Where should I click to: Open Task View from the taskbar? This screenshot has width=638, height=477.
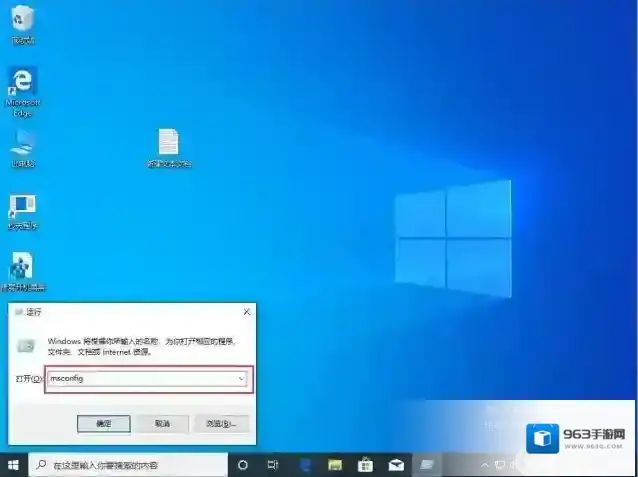273,465
